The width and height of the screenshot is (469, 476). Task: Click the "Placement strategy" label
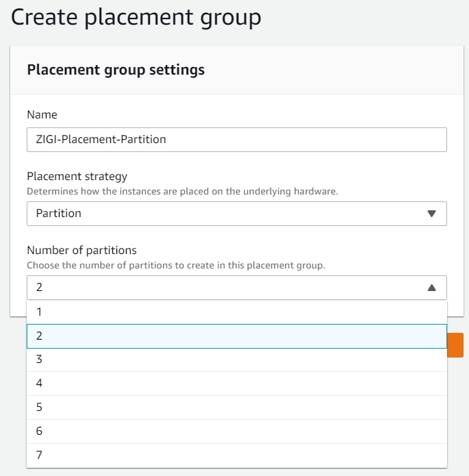77,177
